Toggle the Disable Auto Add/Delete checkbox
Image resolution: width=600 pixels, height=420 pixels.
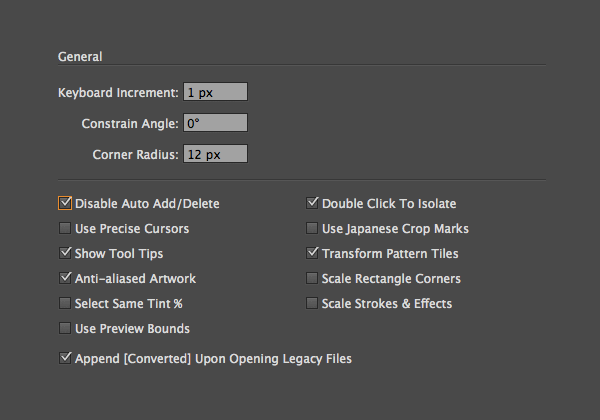point(66,203)
